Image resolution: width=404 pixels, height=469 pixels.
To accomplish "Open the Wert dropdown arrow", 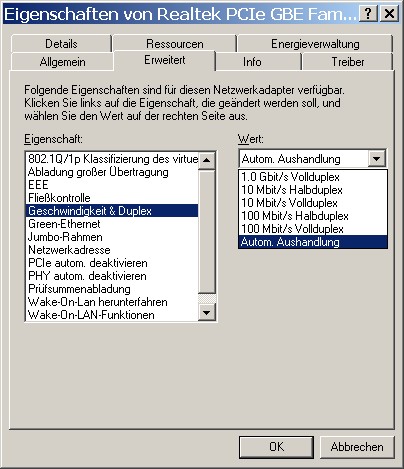I will (377, 159).
